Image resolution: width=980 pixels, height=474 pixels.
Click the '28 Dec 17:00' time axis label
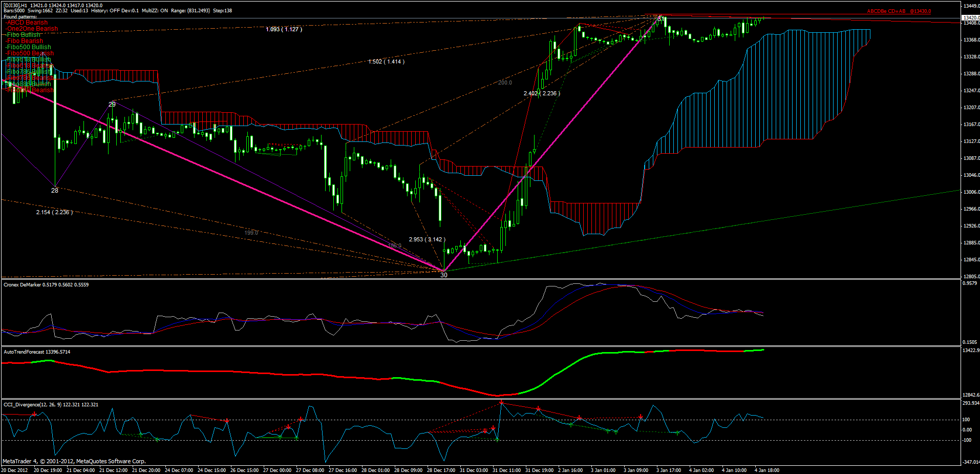[x=441, y=470]
